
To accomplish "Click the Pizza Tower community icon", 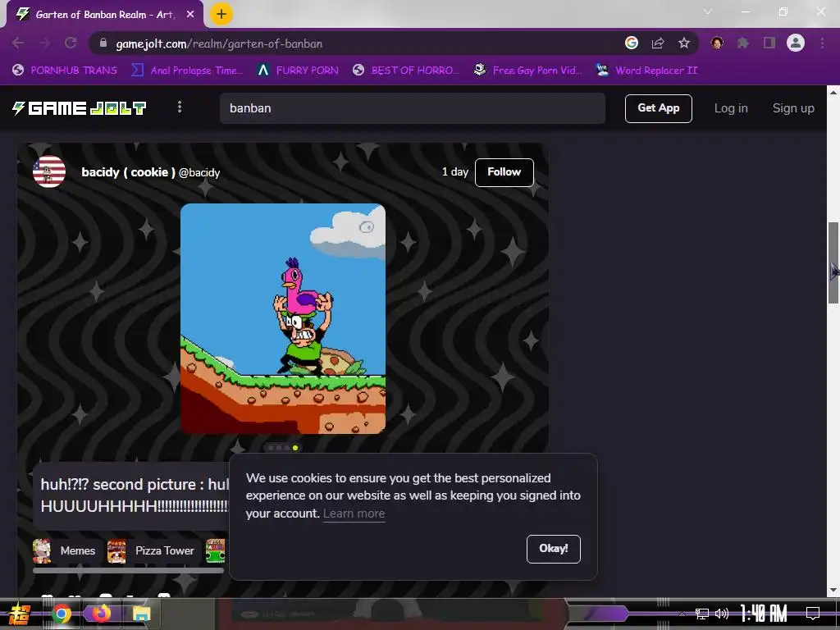I will pyautogui.click(x=116, y=550).
